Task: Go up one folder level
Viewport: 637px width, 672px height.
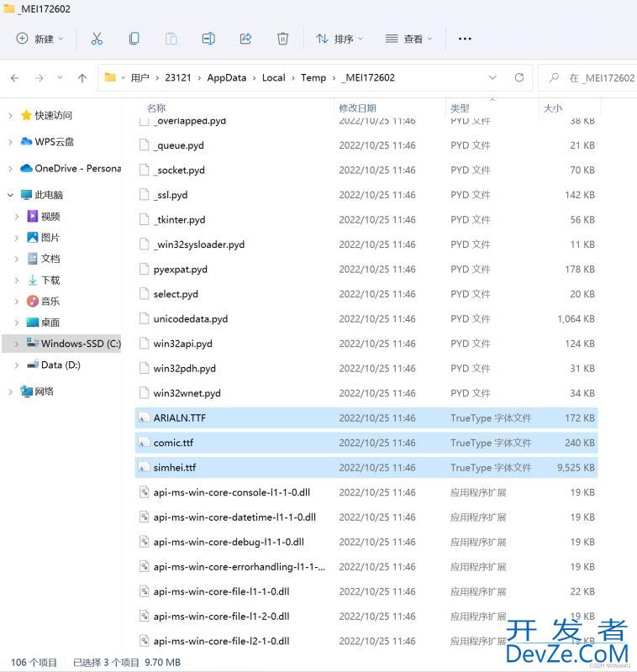Action: (82, 78)
